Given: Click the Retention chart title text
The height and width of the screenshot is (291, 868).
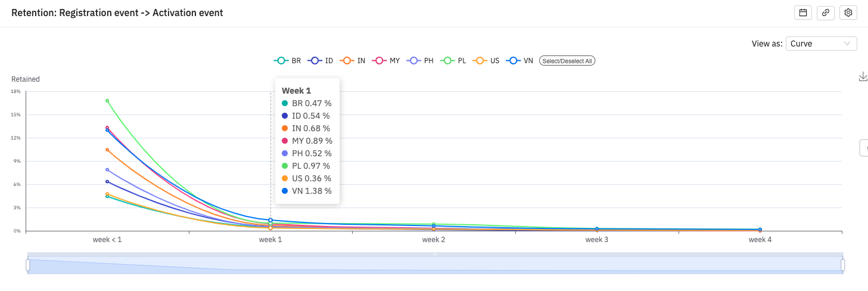Looking at the screenshot, I should click(117, 13).
